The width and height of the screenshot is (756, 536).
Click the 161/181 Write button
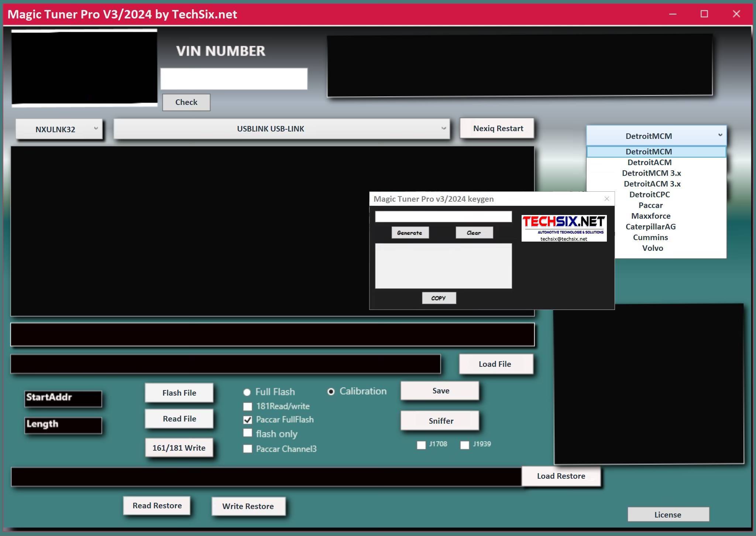tap(179, 448)
